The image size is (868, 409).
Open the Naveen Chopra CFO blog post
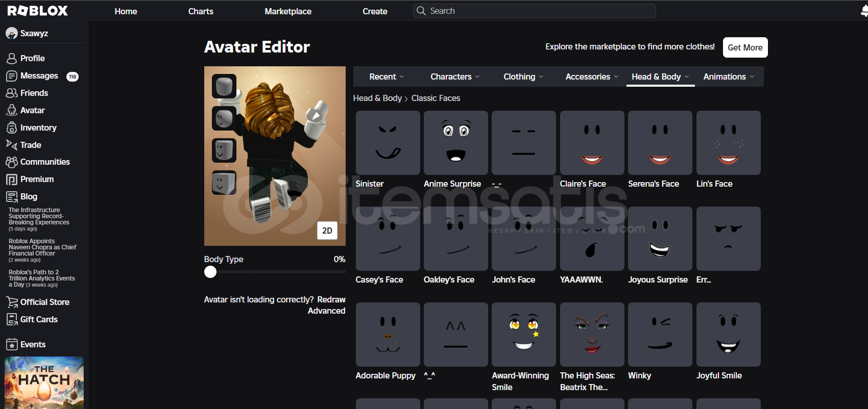click(x=42, y=250)
